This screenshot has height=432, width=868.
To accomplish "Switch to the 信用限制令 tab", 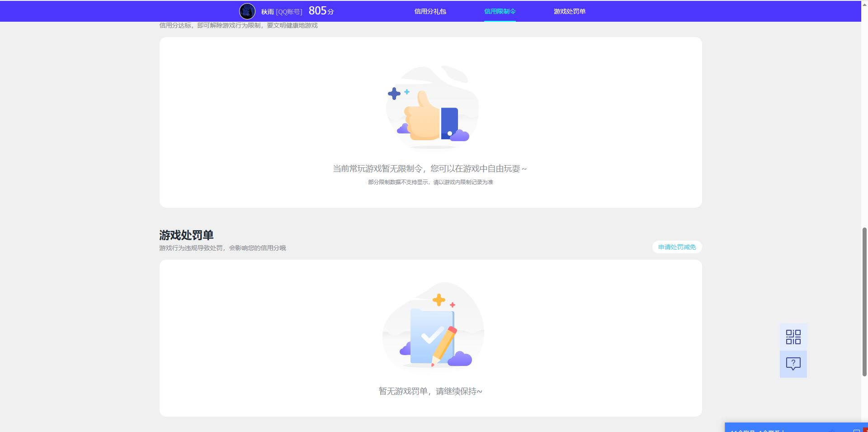I will 500,11.
